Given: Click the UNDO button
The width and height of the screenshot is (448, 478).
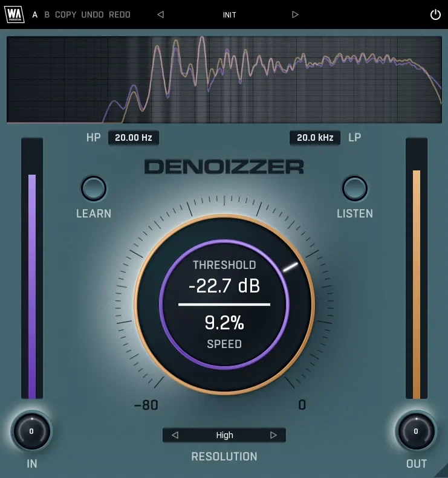Looking at the screenshot, I should 93,15.
